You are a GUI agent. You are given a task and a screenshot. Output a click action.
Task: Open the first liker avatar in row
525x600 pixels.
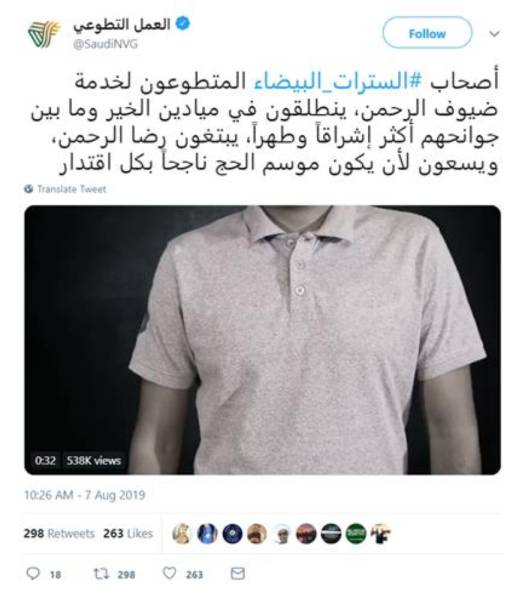click(182, 533)
